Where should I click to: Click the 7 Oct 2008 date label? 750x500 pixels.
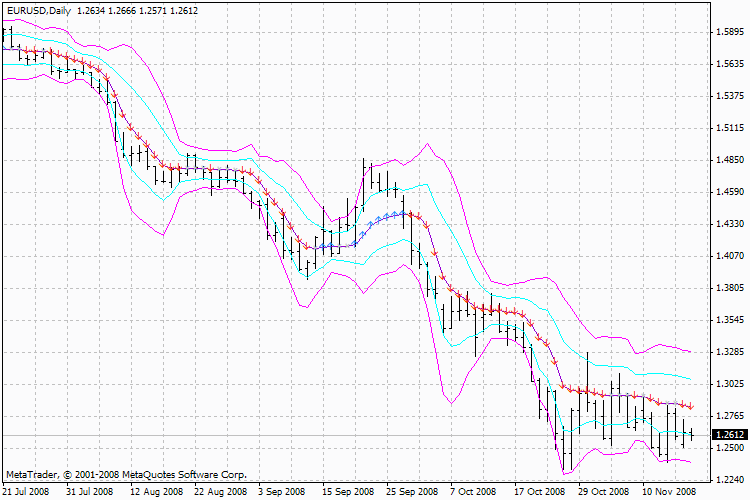475,492
